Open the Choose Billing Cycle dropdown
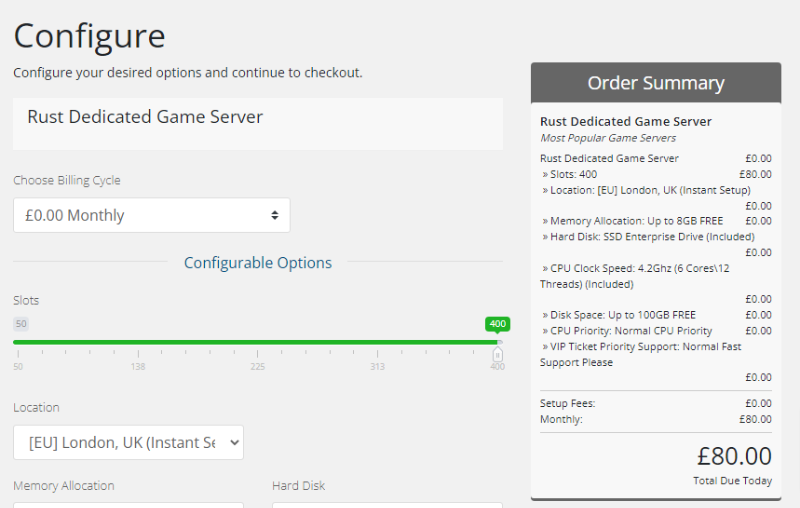The image size is (800, 508). [x=152, y=215]
